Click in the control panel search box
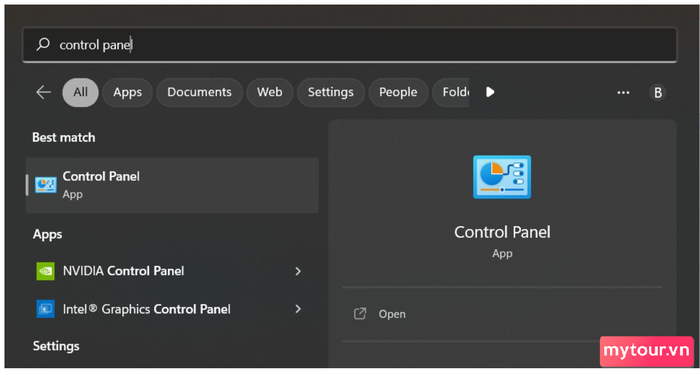This screenshot has height=375, width=700. 350,45
